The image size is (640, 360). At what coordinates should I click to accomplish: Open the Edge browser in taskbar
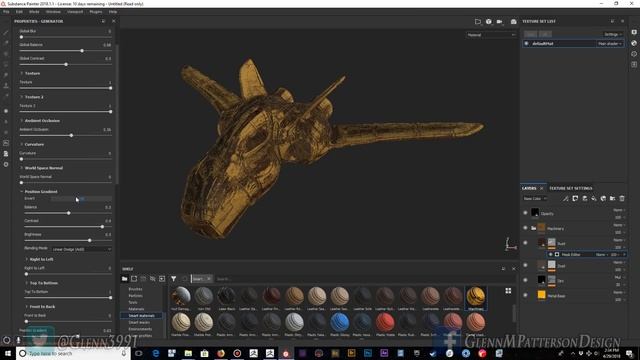coord(156,353)
